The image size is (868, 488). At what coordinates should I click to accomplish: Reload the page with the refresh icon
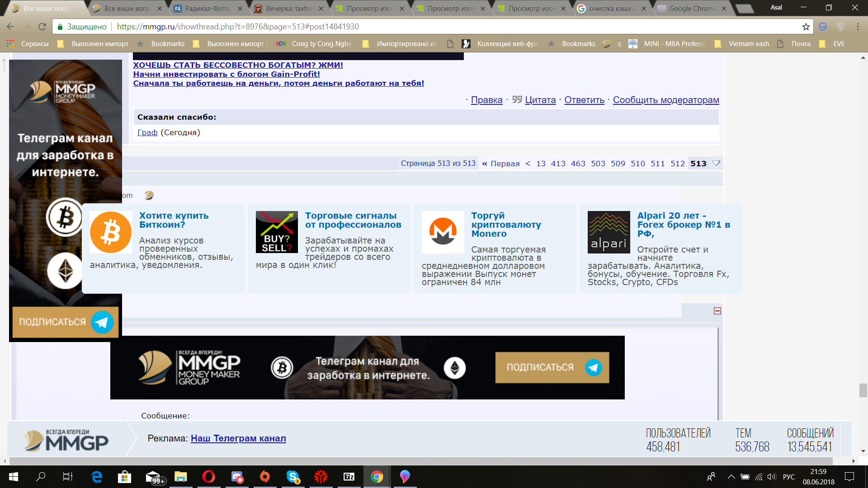(x=42, y=27)
